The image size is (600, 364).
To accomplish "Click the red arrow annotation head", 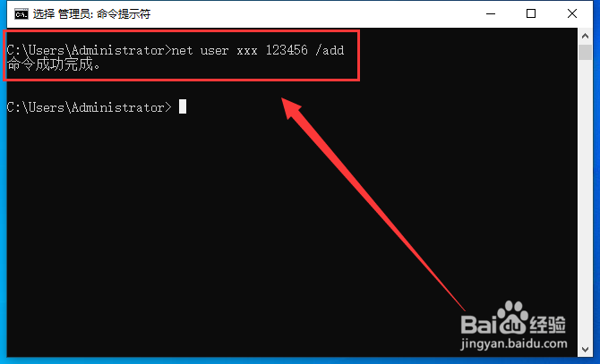I will (x=292, y=108).
